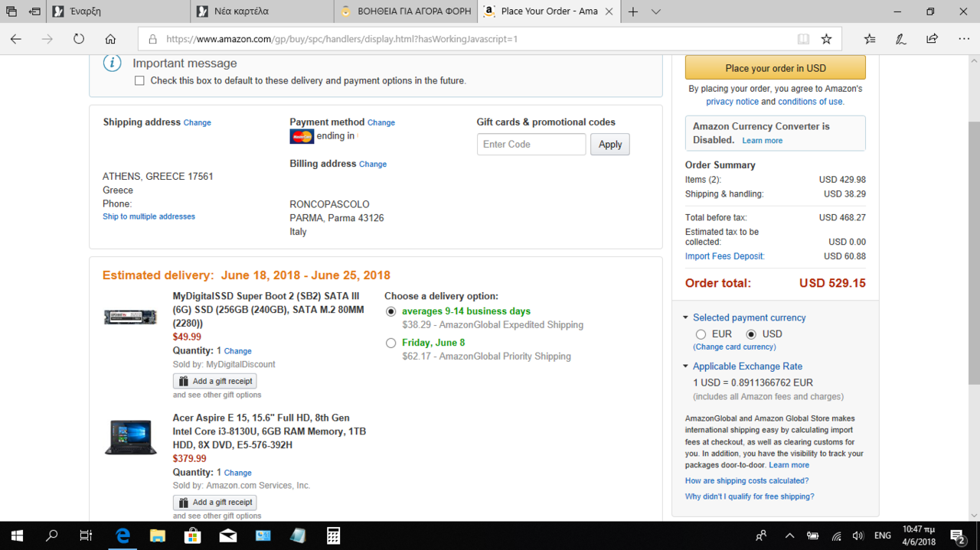Show hidden system tray icons chevron
The height and width of the screenshot is (550, 980).
(789, 535)
